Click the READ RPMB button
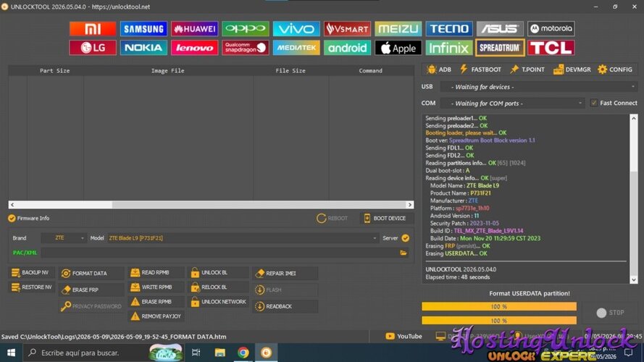Viewport: 644px width, 362px height. click(156, 272)
